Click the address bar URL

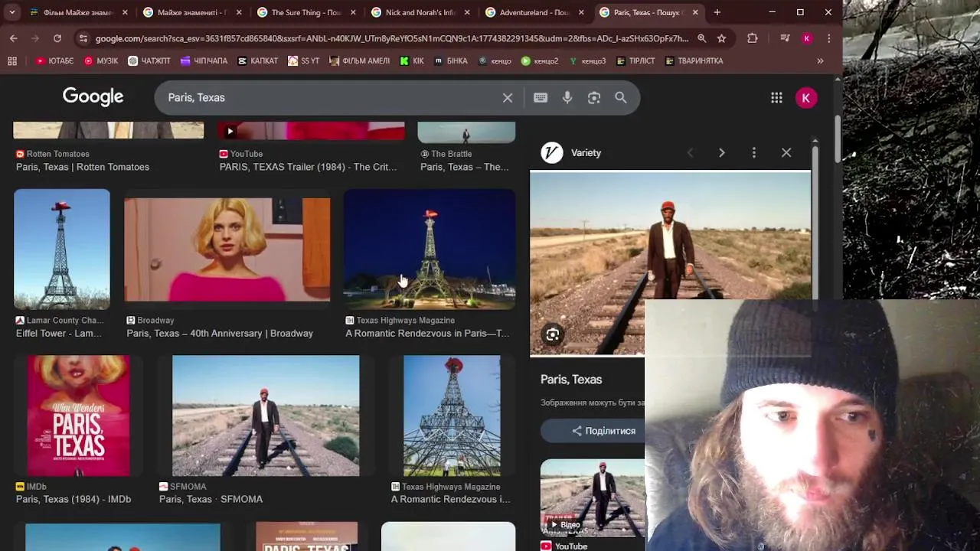coord(391,38)
